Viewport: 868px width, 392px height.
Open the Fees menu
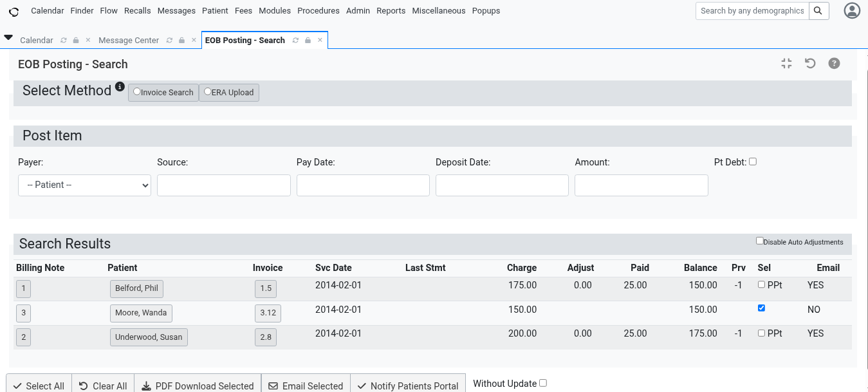tap(243, 11)
